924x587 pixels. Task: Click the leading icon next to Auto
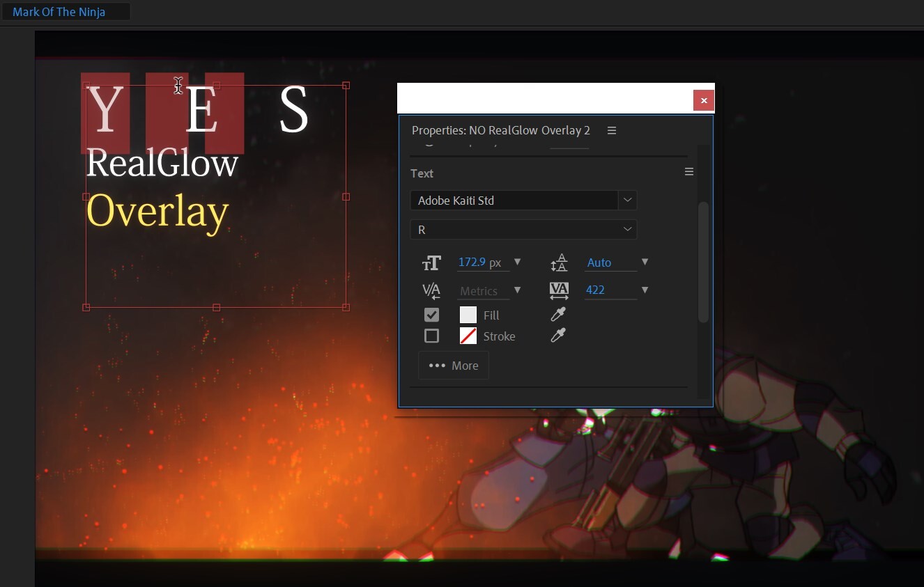pyautogui.click(x=559, y=263)
